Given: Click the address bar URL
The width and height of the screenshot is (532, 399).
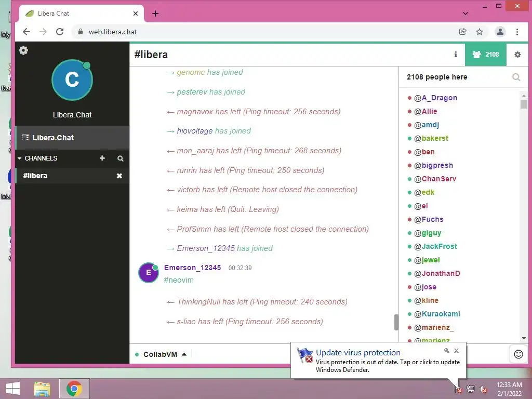Looking at the screenshot, I should (113, 32).
